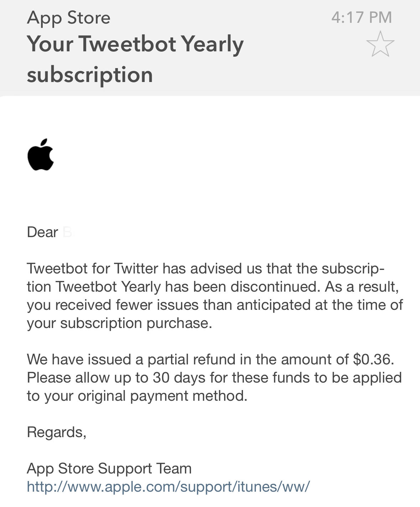Open the apple.com support link
This screenshot has height=507, width=420.
coord(168,486)
